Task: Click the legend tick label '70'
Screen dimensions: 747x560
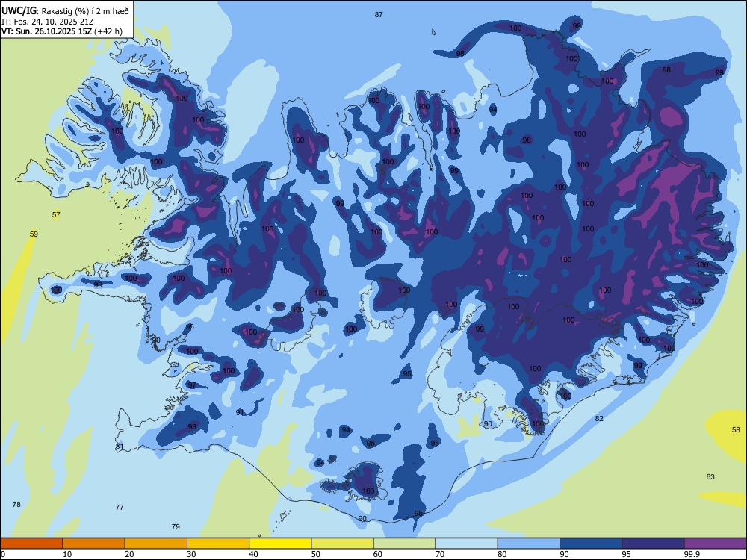Action: click(440, 554)
